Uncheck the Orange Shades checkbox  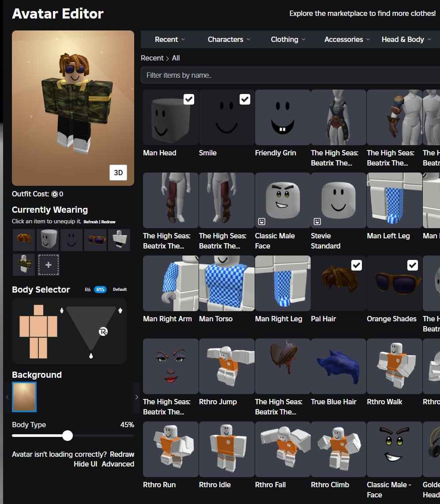[x=413, y=265]
